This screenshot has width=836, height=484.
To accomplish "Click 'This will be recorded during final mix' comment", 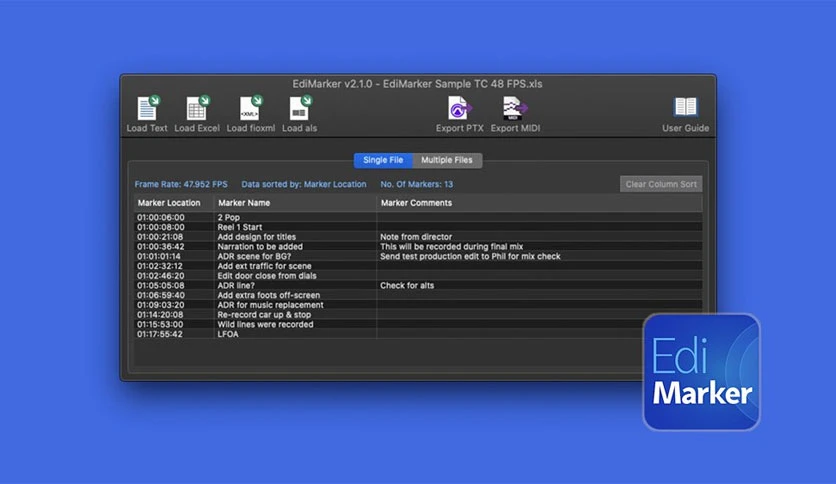I will point(451,247).
